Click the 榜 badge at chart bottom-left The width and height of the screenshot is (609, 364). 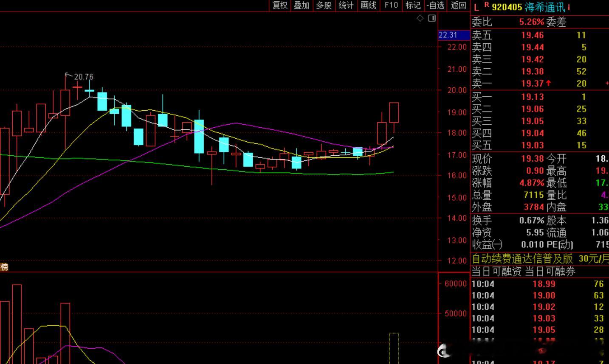tap(4, 267)
